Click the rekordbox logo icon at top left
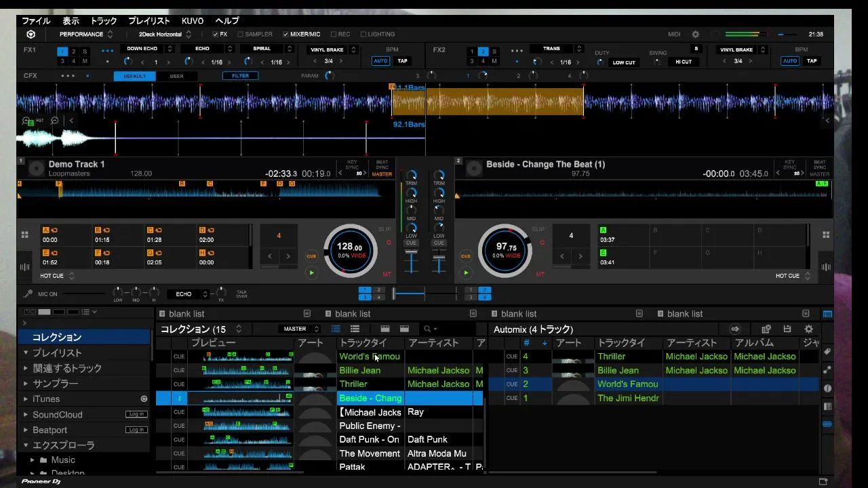Viewport: 868px width, 488px height. (x=31, y=35)
